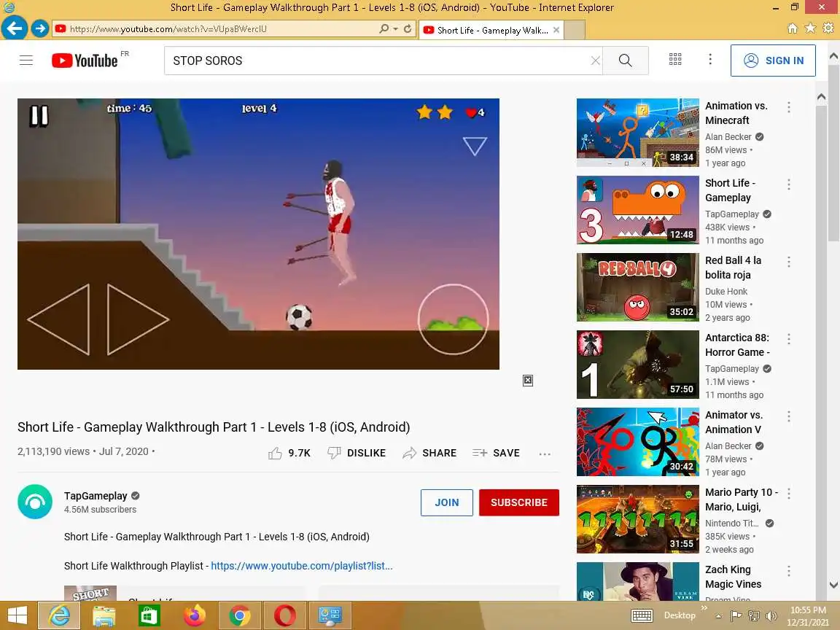Screen dimensions: 840x630
Task: Go forward with the browser forward arrow
Action: (39, 28)
